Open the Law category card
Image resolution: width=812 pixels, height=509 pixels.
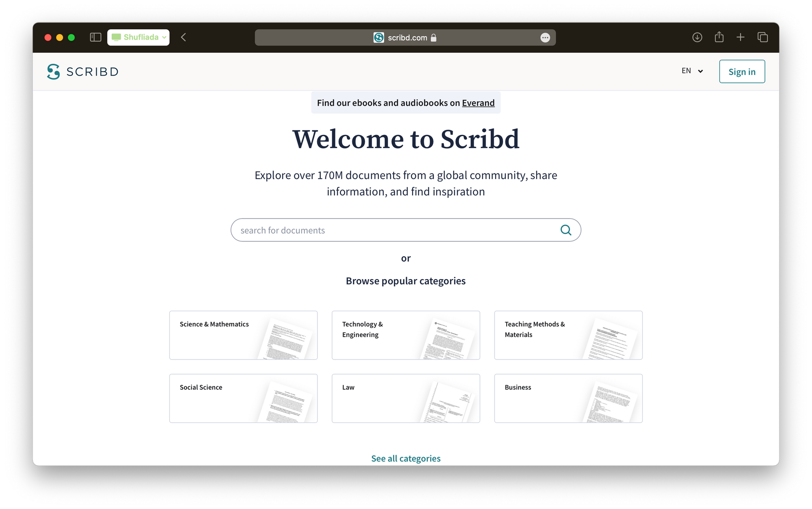coord(406,398)
